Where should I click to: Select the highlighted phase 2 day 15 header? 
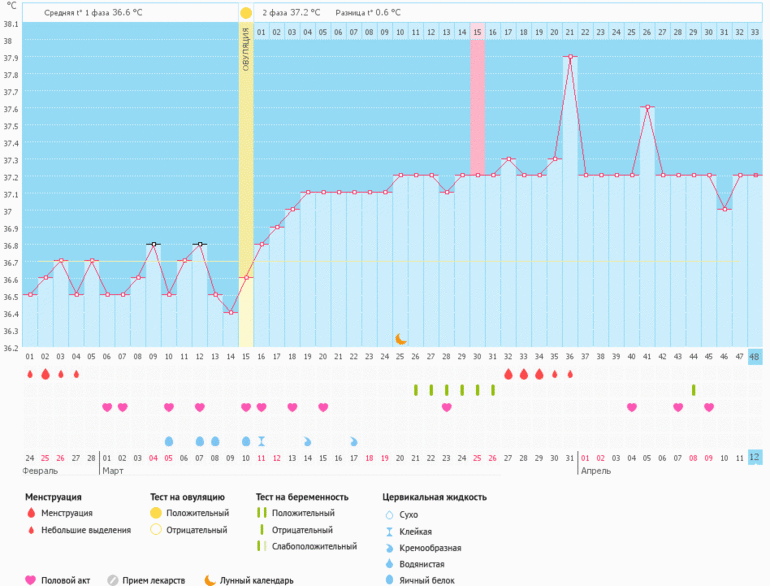pos(477,32)
